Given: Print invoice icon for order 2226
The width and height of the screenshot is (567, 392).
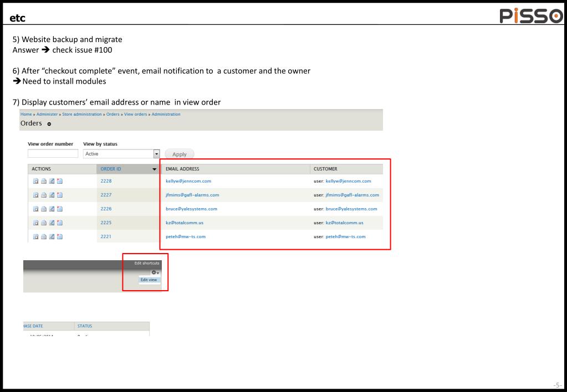Looking at the screenshot, I should (44, 209).
